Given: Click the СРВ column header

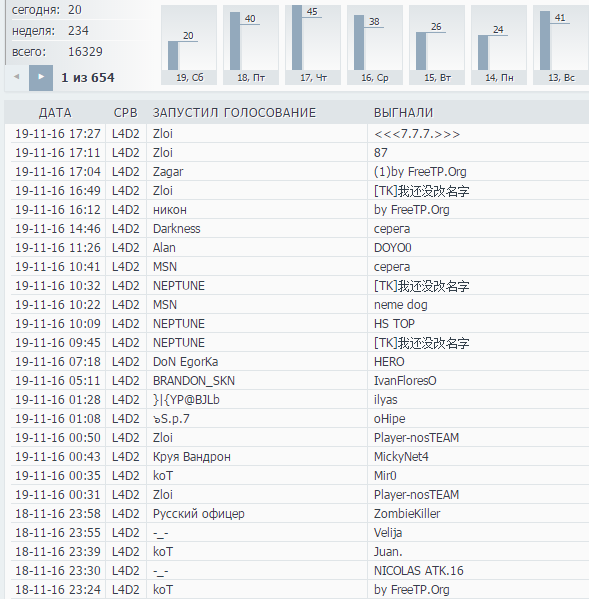Looking at the screenshot, I should [x=125, y=113].
